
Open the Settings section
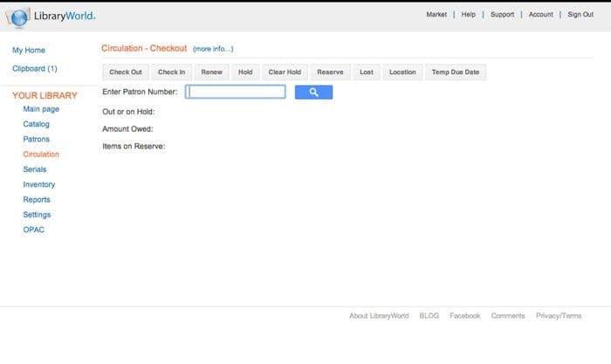point(37,215)
